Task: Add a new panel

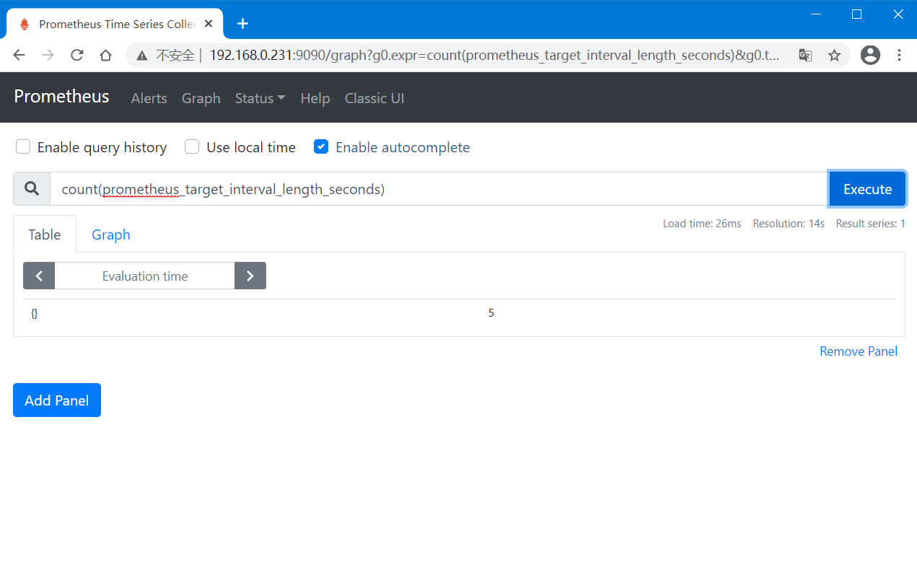Action: tap(57, 400)
